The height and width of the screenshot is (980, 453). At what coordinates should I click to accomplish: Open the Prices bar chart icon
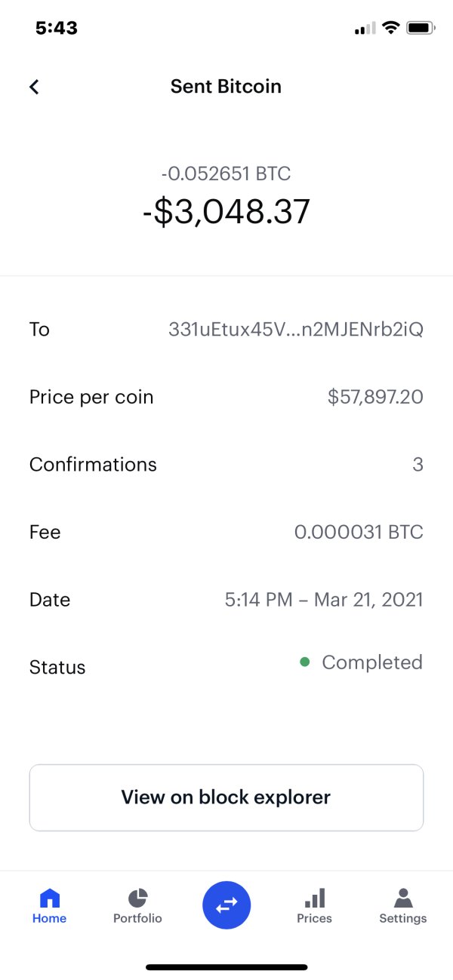[x=315, y=898]
